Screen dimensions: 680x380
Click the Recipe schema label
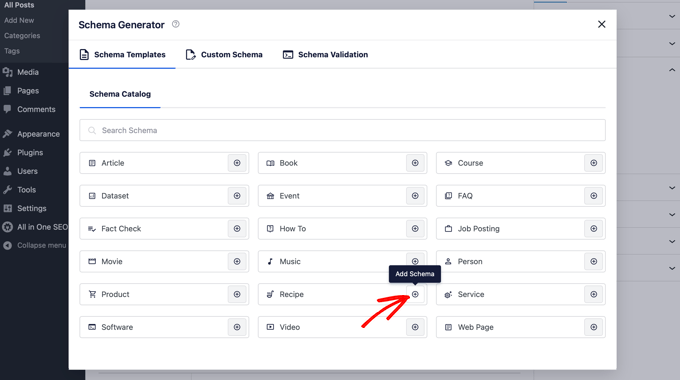coord(291,295)
